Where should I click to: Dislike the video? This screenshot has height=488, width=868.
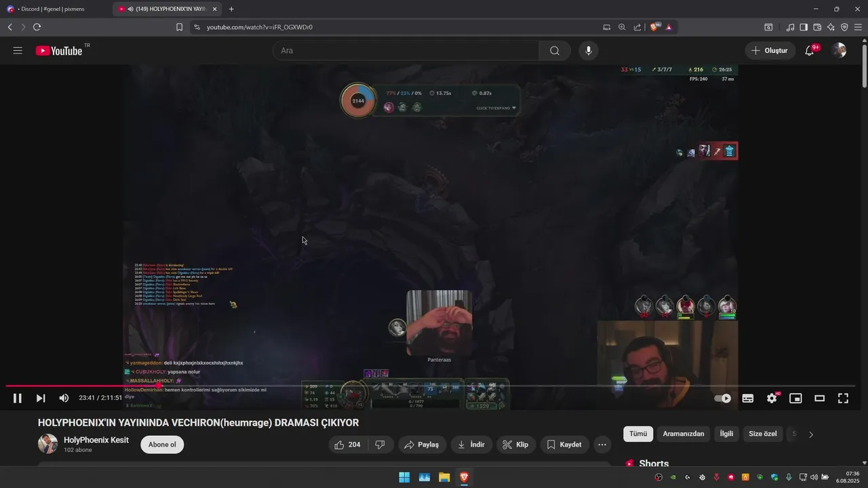[380, 445]
